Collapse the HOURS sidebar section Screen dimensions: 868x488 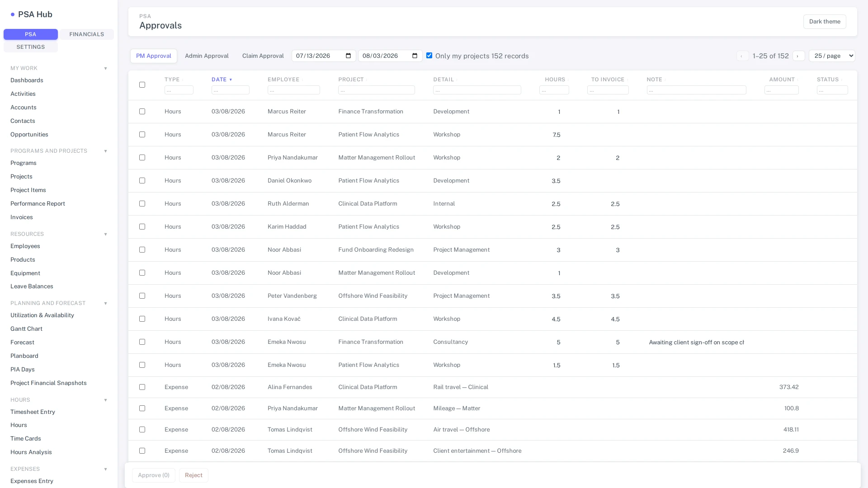105,400
